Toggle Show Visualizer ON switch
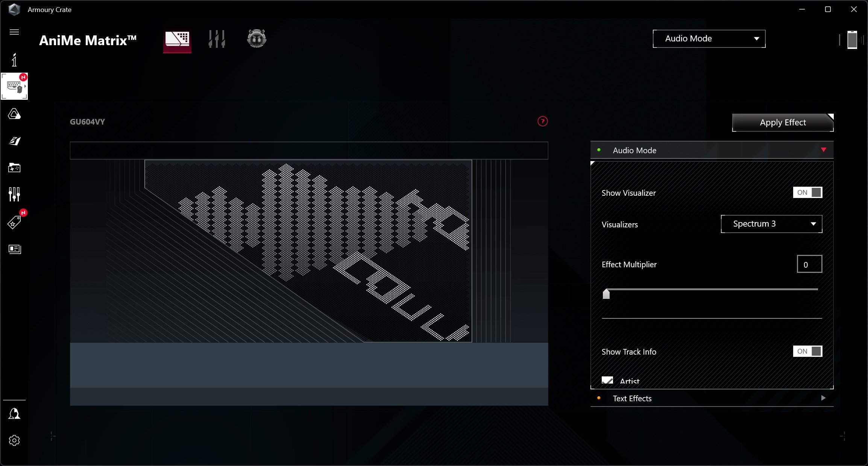 pyautogui.click(x=808, y=192)
